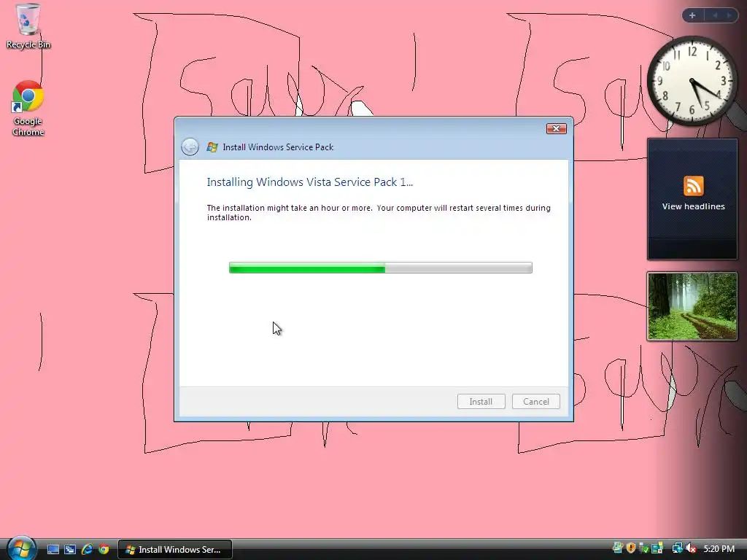747x560 pixels.
Task: Click the tray icon with colored squares
Action: point(657,548)
